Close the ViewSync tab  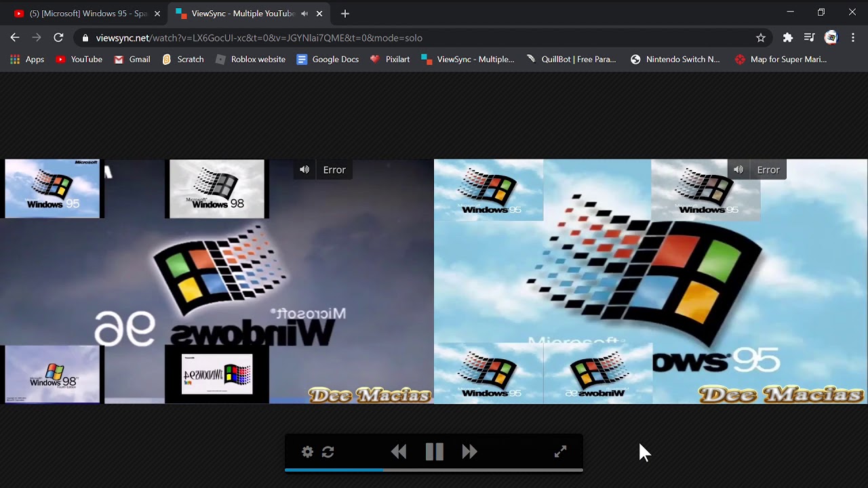[319, 14]
